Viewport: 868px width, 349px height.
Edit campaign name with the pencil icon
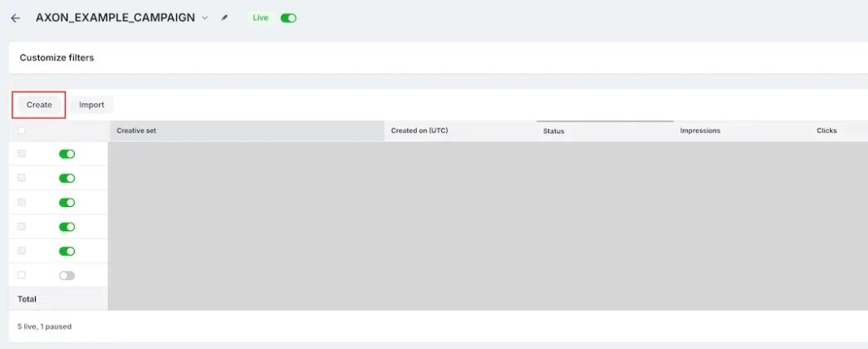tap(224, 17)
